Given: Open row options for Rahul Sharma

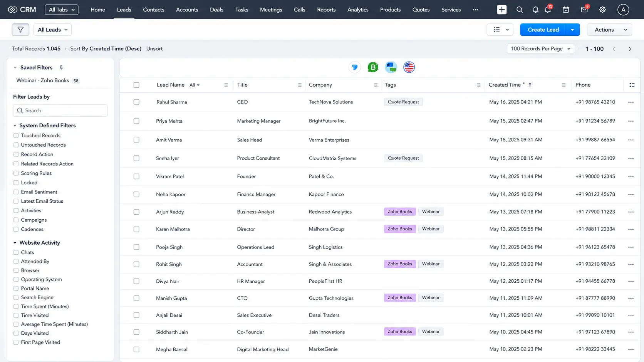Looking at the screenshot, I should tap(631, 102).
